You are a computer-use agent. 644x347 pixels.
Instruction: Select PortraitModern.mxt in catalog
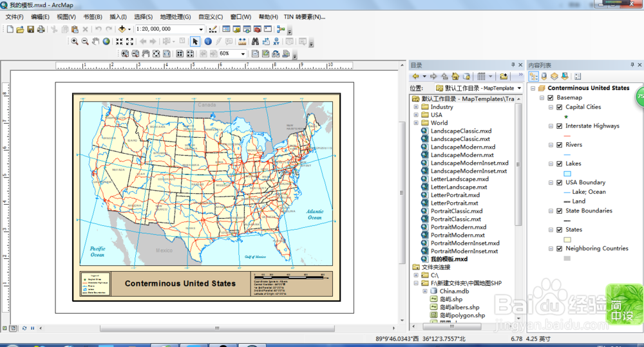click(457, 235)
